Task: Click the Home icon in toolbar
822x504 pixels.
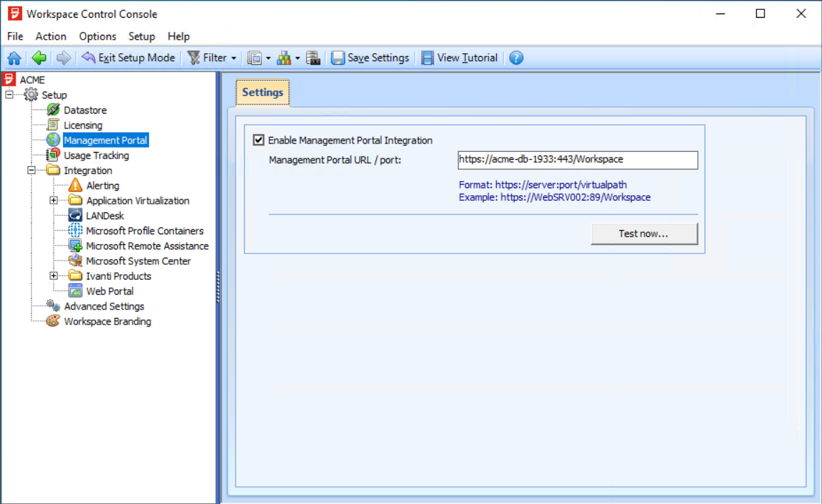Action: [x=14, y=58]
